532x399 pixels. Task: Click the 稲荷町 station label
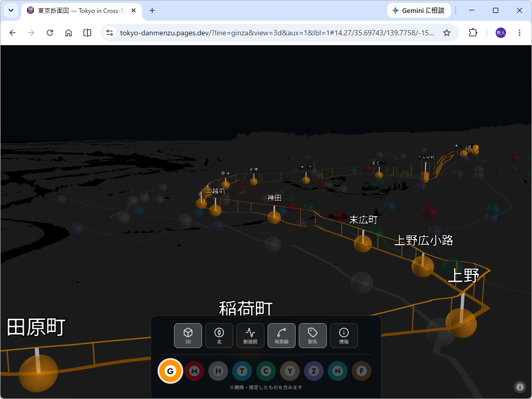coord(246,308)
